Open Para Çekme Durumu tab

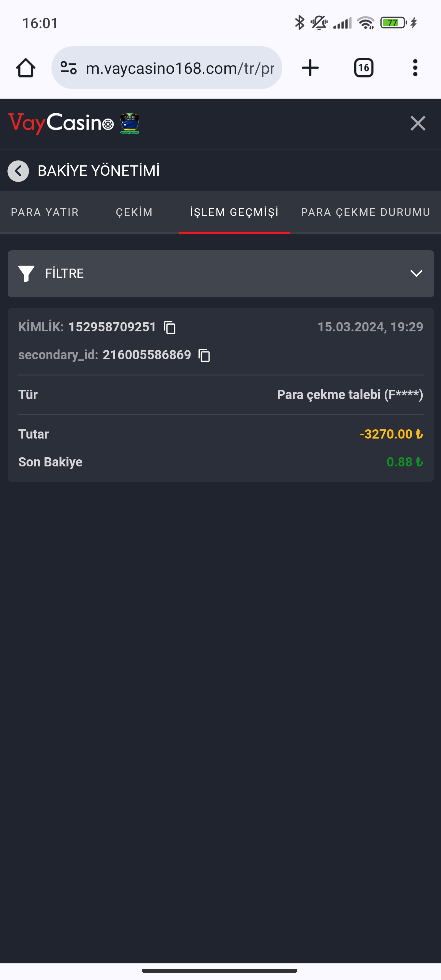(x=365, y=212)
